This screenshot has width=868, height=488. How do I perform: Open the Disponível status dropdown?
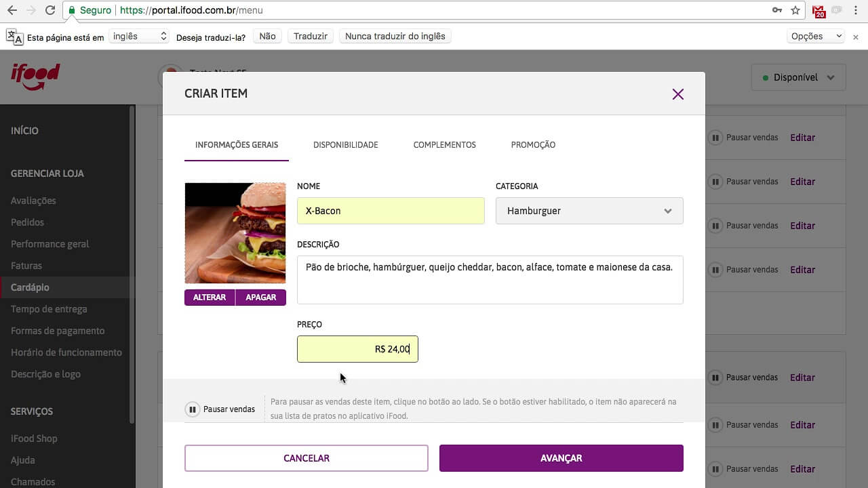(799, 77)
